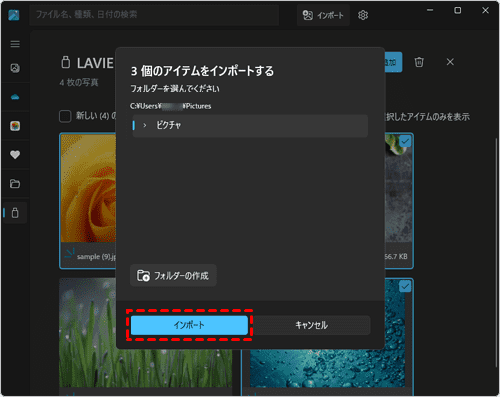Select the ピクチャ folder tree item
The height and width of the screenshot is (397, 500).
[250, 126]
